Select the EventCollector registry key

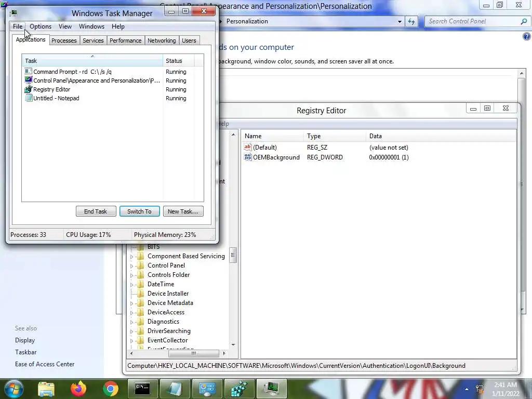coord(168,340)
